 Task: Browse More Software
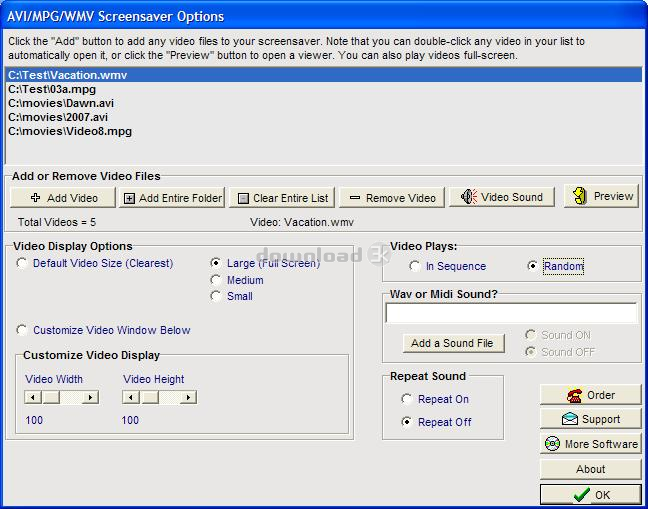590,444
